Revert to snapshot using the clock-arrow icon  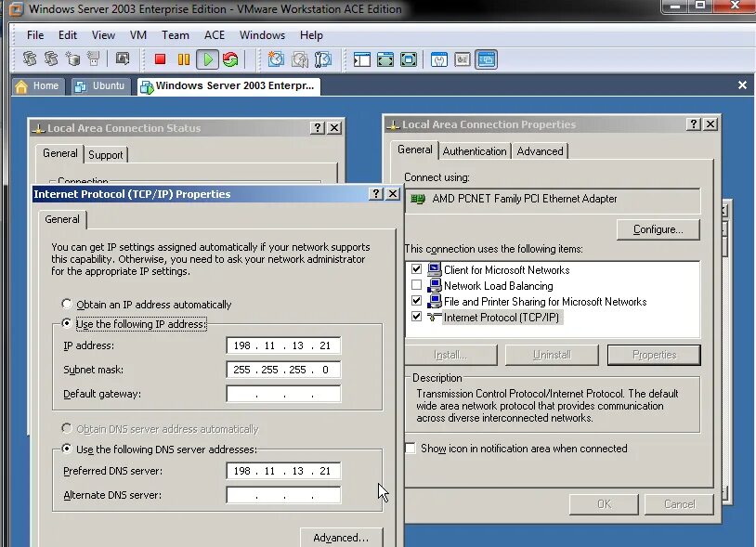[299, 59]
